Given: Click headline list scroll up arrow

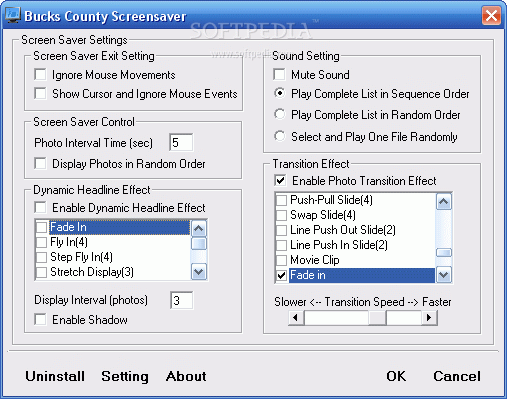Looking at the screenshot, I should 199,228.
